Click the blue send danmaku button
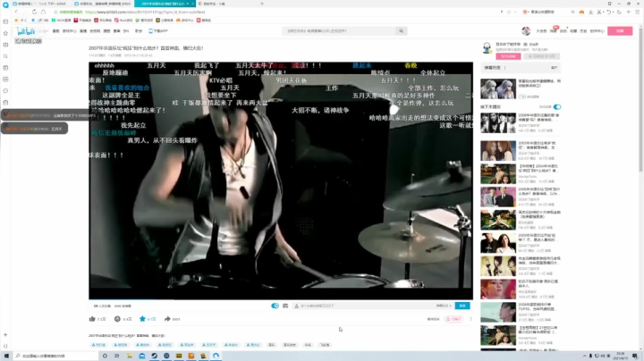This screenshot has height=361, width=644. [x=462, y=306]
